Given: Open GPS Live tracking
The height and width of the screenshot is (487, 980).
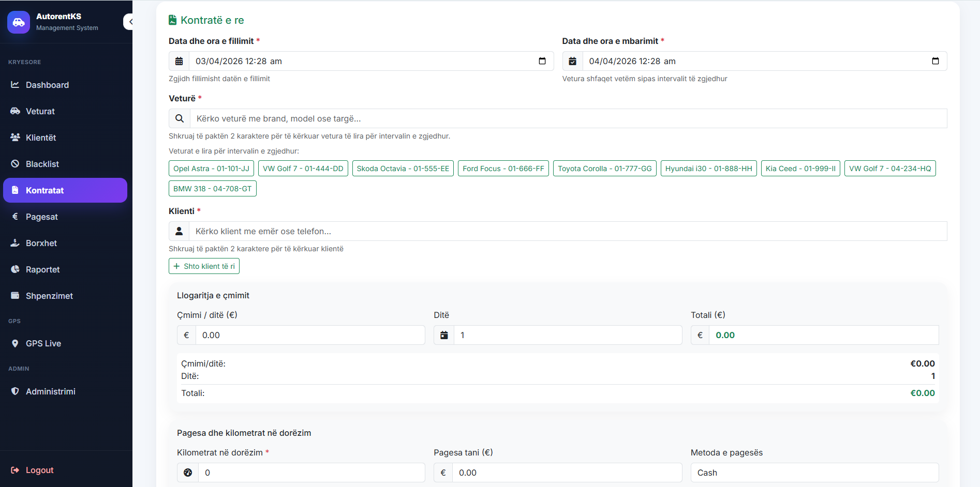Looking at the screenshot, I should tap(65, 343).
